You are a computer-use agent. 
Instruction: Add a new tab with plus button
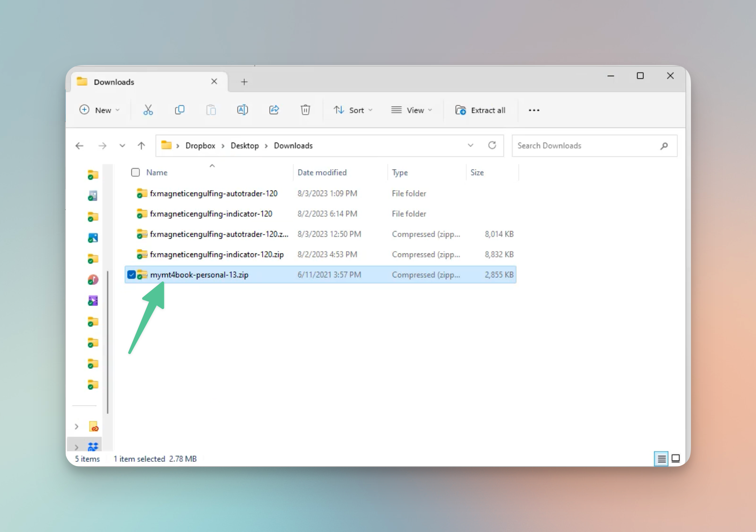pos(244,82)
